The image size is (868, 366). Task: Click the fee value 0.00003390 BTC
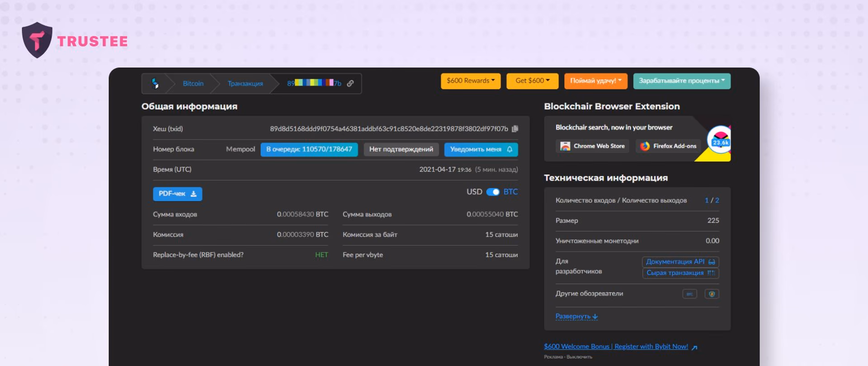click(x=302, y=235)
